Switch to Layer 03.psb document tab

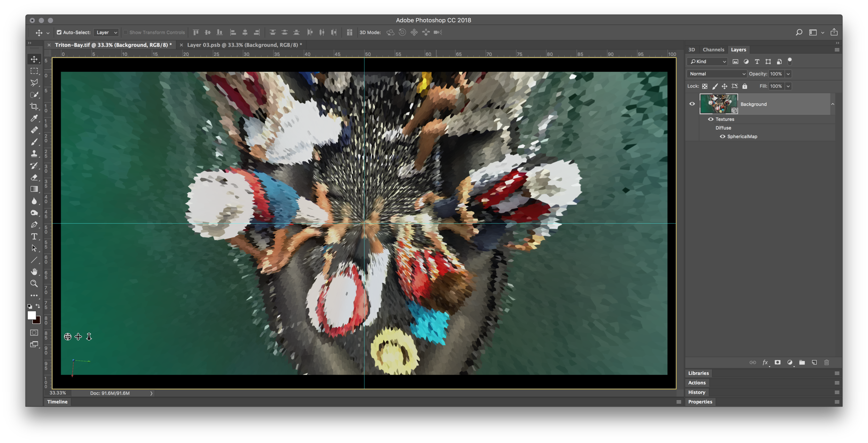pos(244,45)
